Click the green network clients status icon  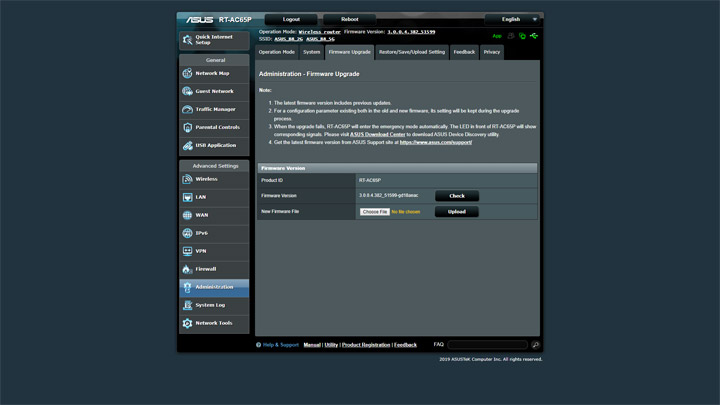pyautogui.click(x=522, y=36)
